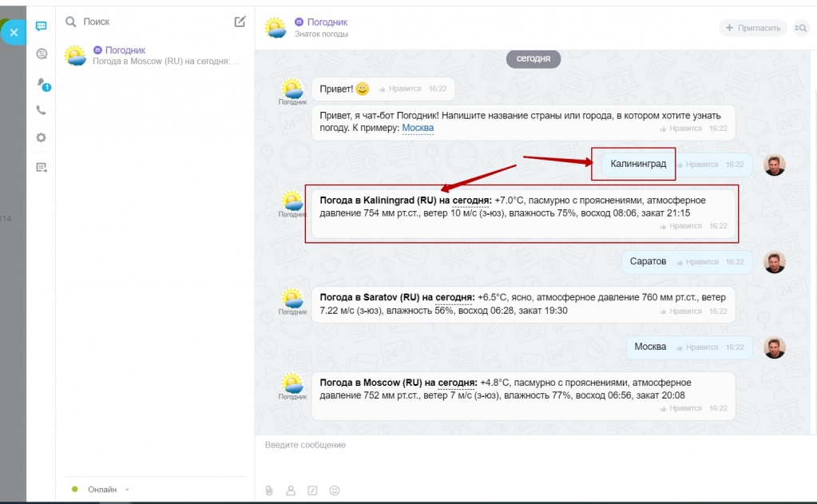Click the slash command icon below the input
This screenshot has height=504, width=817.
point(312,490)
